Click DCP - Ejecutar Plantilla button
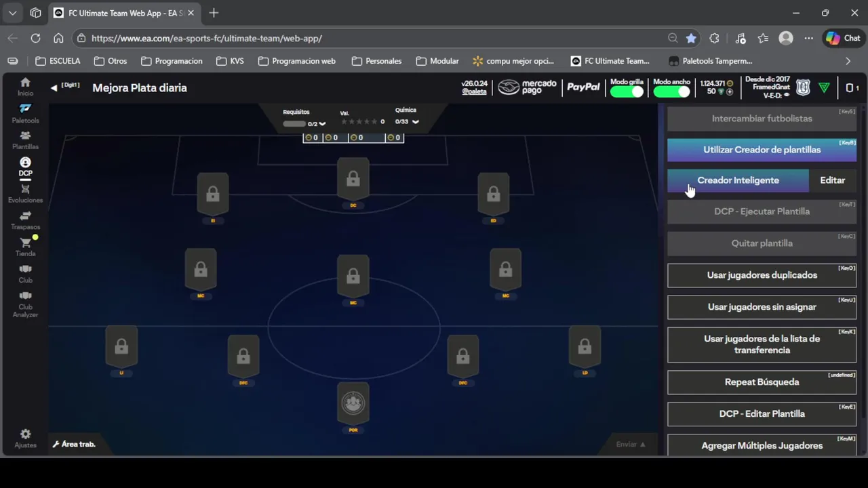Image resolution: width=868 pixels, height=488 pixels. pos(762,211)
